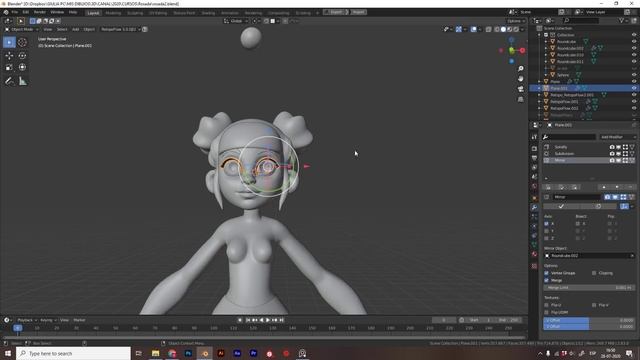The image size is (640, 360).
Task: Click the viewport zoom magnifier icon
Action: [520, 69]
